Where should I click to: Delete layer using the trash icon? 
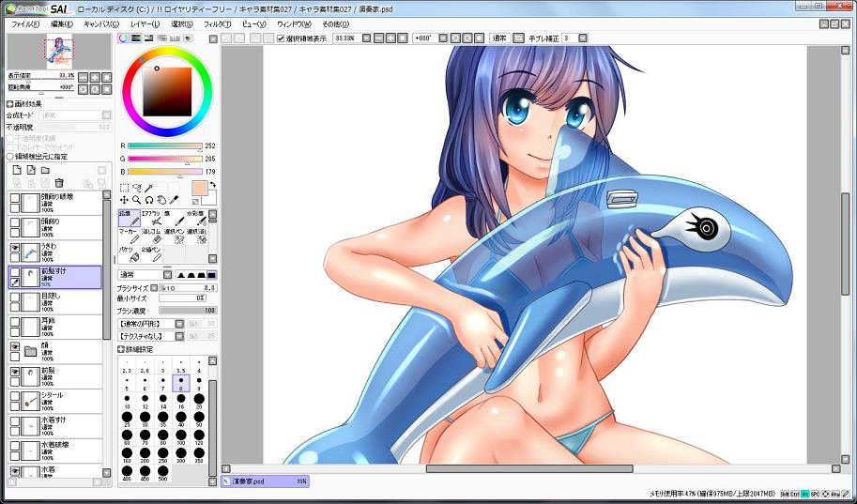tap(59, 183)
